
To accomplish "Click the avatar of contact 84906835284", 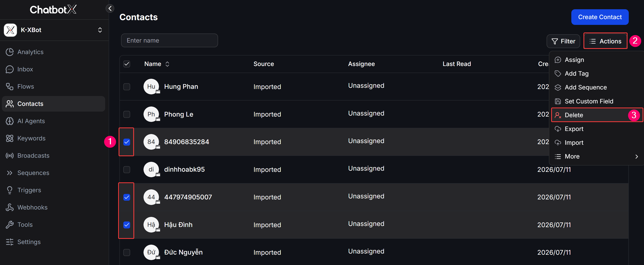I will 151,142.
